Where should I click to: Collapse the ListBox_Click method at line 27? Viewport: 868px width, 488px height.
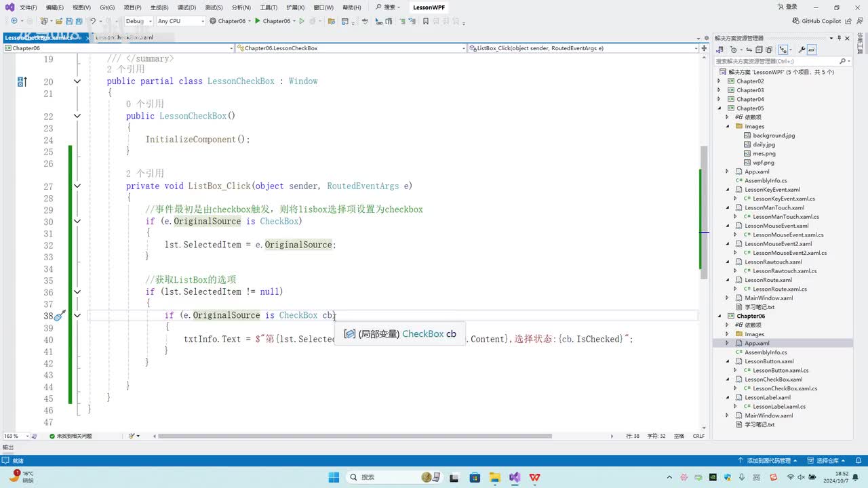tap(77, 186)
